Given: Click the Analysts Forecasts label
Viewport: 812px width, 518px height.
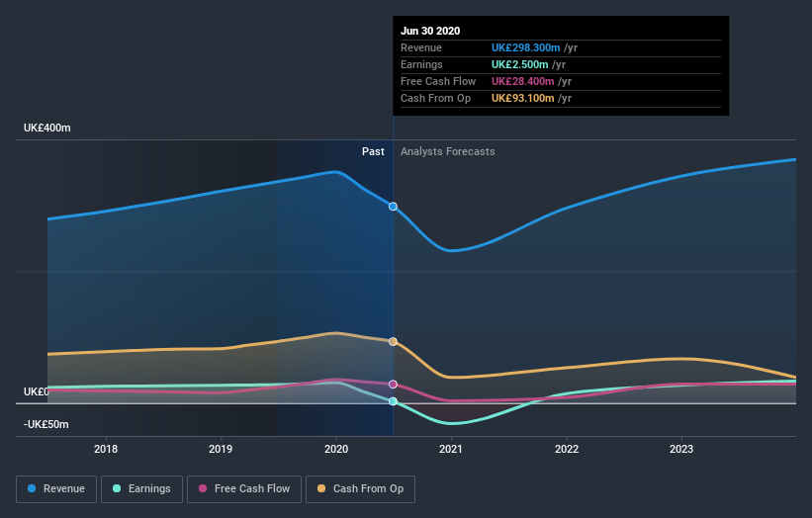Looking at the screenshot, I should pyautogui.click(x=447, y=151).
